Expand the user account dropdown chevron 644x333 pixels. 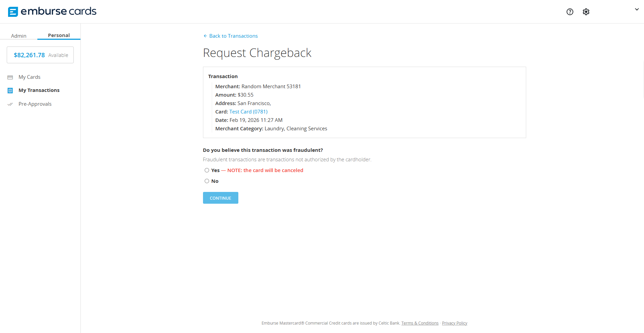[x=637, y=9]
